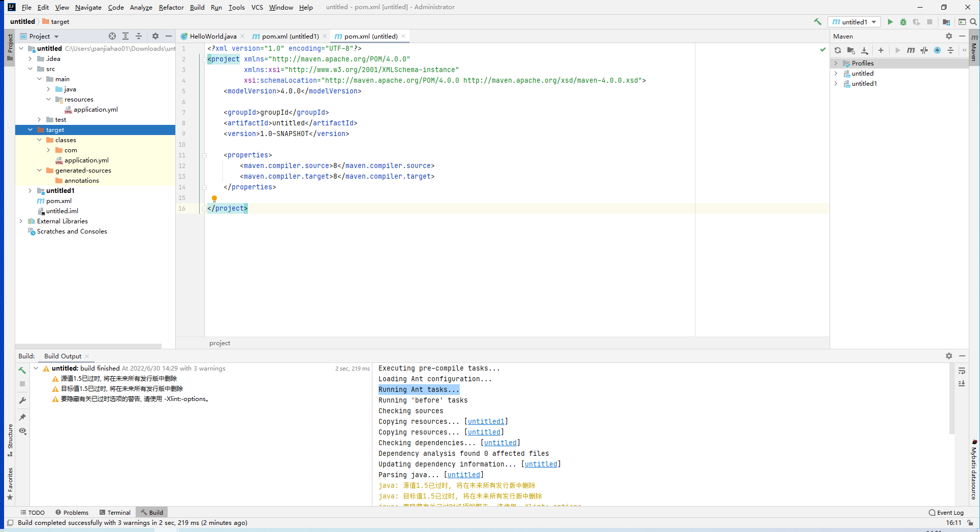Switch to HelloWorld.java editor tab
Viewport: 980px width, 532px height.
(213, 36)
